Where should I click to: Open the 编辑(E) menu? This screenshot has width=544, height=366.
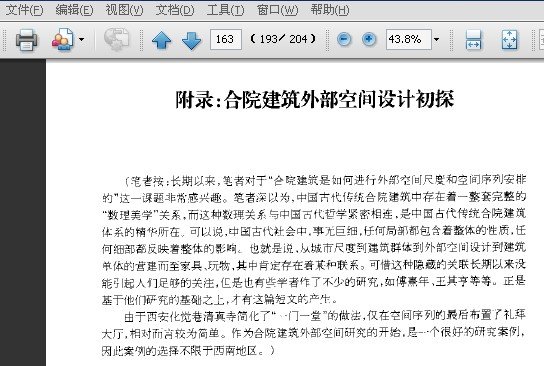tap(74, 10)
